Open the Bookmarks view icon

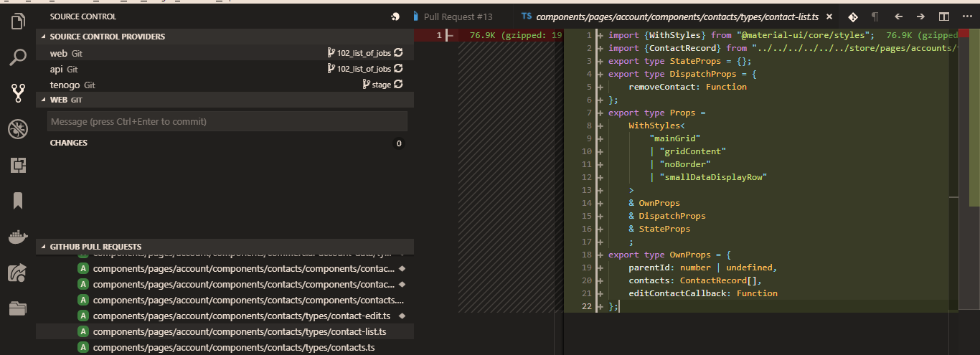pyautogui.click(x=18, y=201)
